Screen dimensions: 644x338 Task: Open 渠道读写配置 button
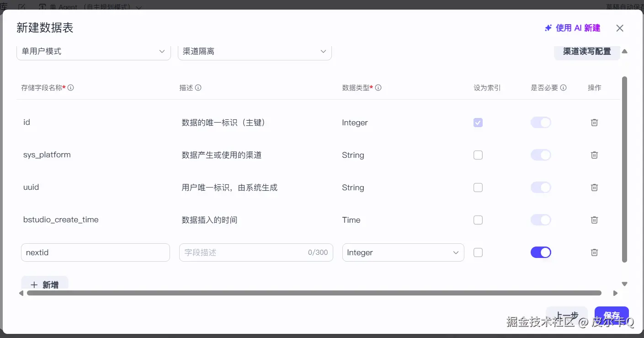point(587,52)
